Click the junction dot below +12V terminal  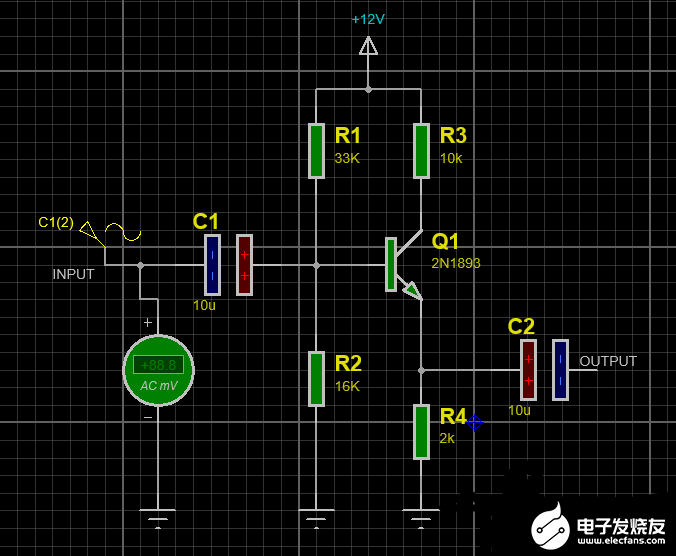368,90
